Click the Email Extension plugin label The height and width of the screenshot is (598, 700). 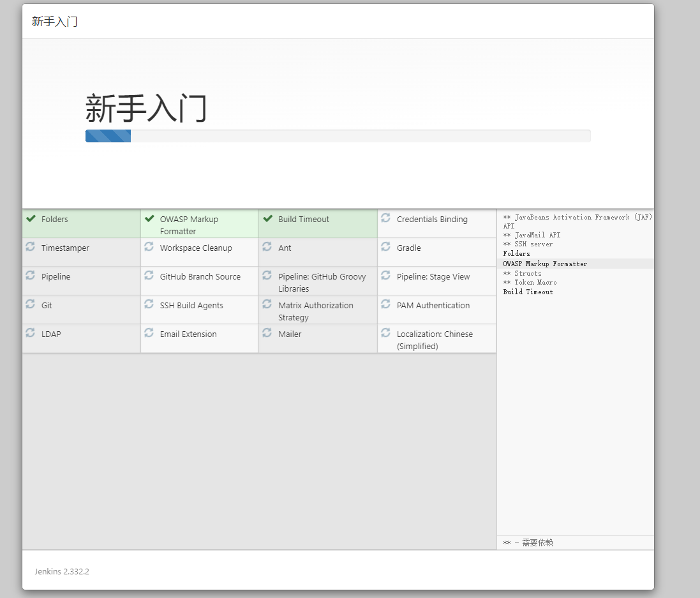click(188, 334)
